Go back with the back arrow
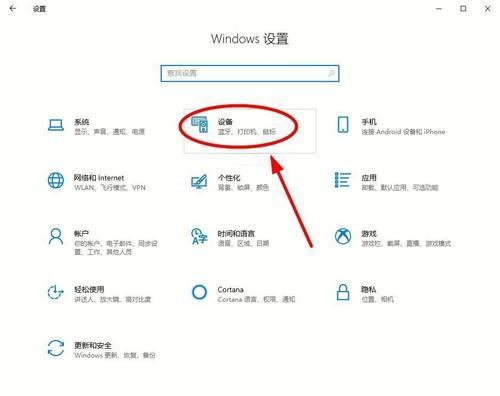 tap(13, 9)
